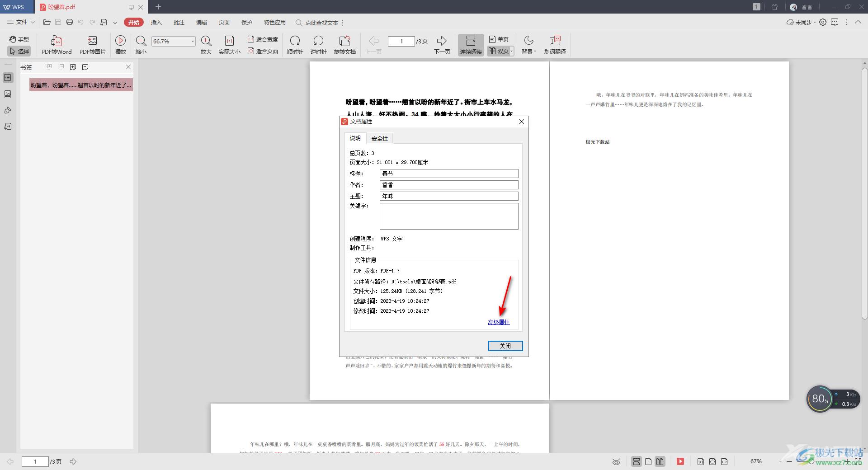
Task: Open the bookmarks panel sidebar icon
Action: (x=8, y=78)
